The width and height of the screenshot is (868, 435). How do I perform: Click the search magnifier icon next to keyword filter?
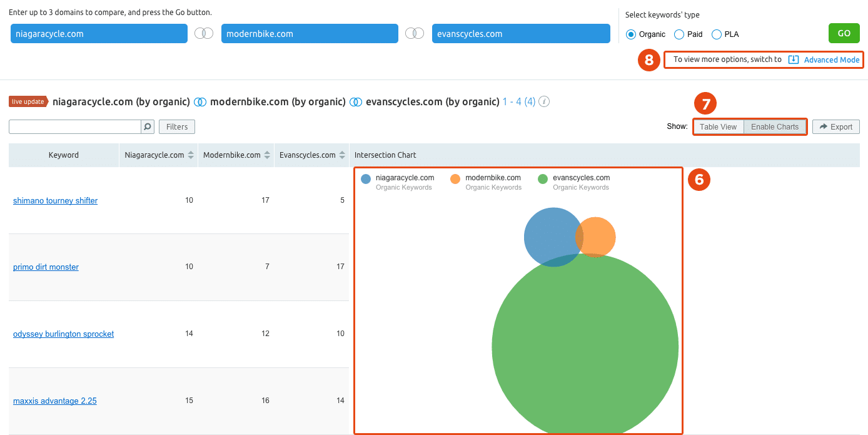click(148, 127)
